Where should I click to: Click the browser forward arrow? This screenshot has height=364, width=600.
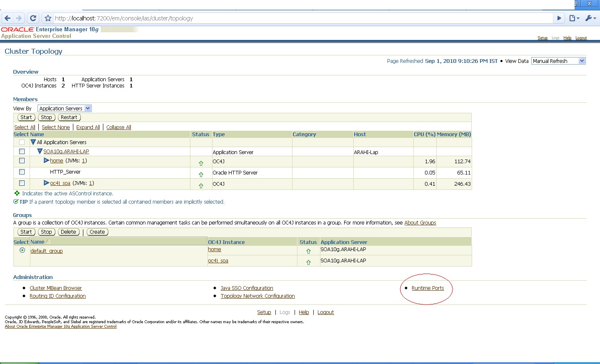[19, 18]
